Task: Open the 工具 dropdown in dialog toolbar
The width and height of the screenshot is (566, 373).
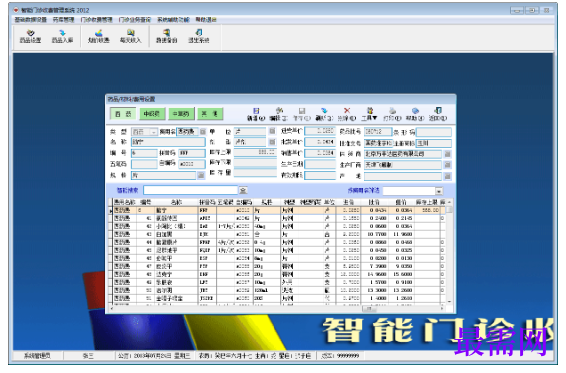Action: pos(370,114)
